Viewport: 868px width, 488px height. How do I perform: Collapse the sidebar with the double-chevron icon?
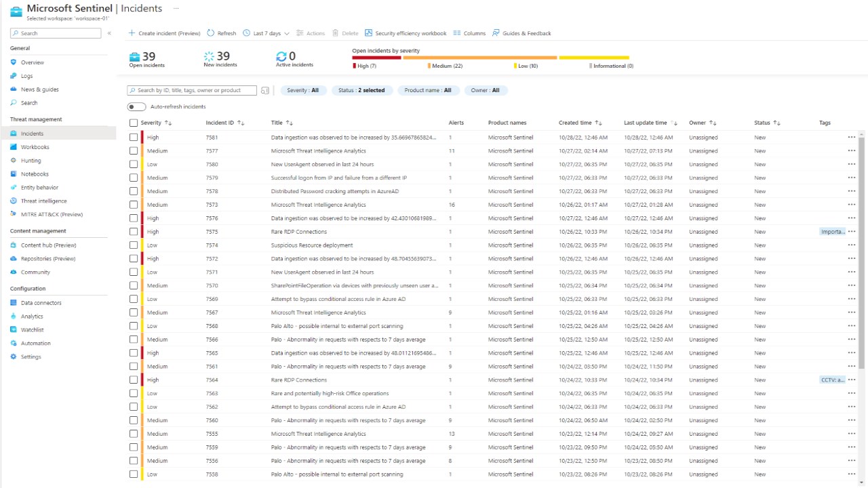(x=109, y=33)
